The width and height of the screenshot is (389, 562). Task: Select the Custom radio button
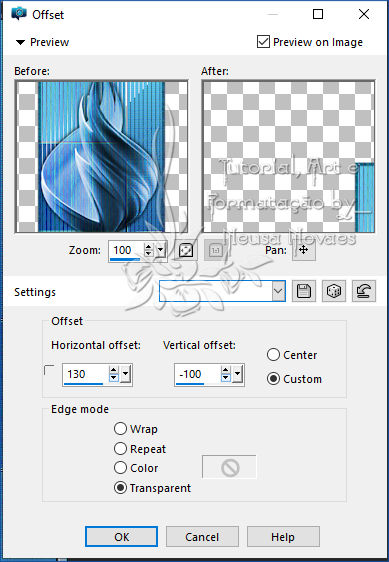click(x=273, y=379)
